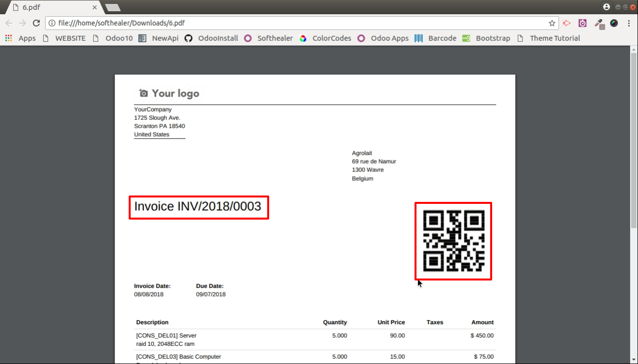This screenshot has width=638, height=364.
Task: Open the OdooInstall GitHub bookmark
Action: click(x=211, y=38)
